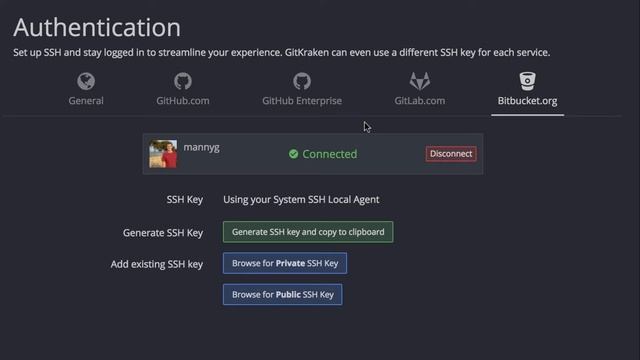
Task: Go to the GitLab.com tab label
Action: (x=420, y=100)
